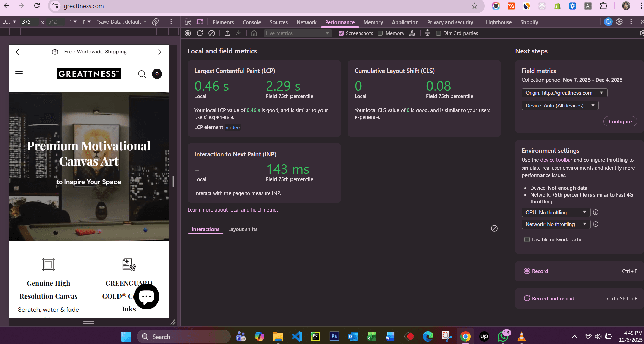Open the Performance panel settings gear
644x344 pixels.
(x=641, y=33)
